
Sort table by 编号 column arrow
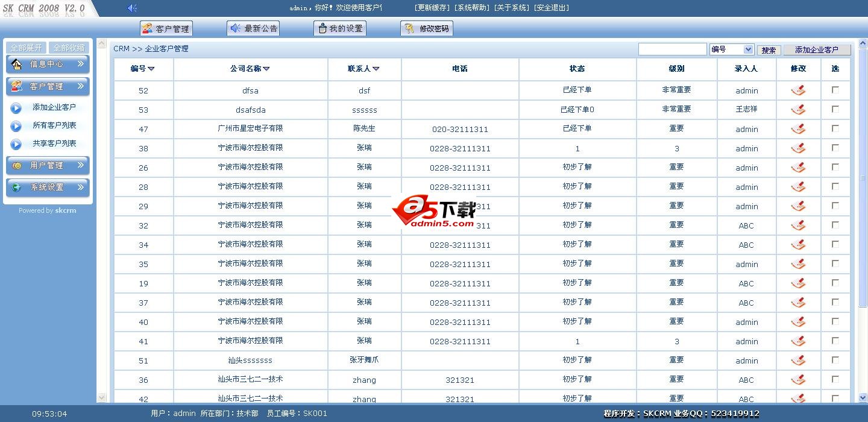click(151, 69)
